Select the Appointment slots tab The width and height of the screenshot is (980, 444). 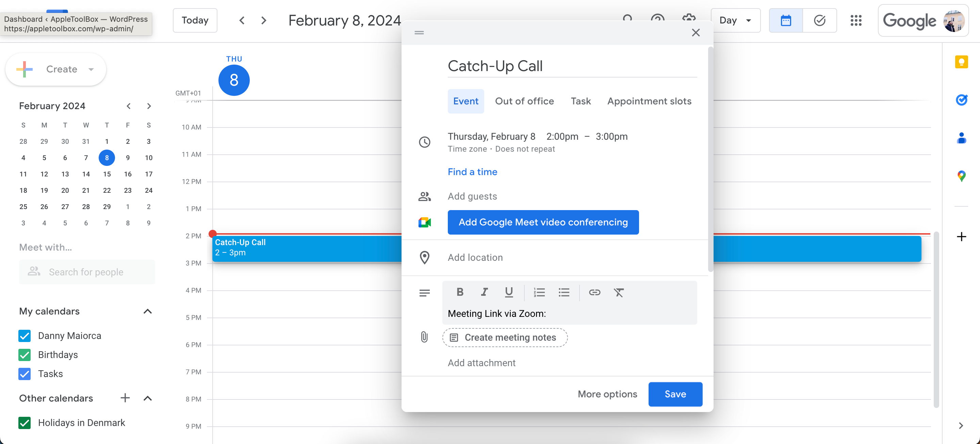649,101
